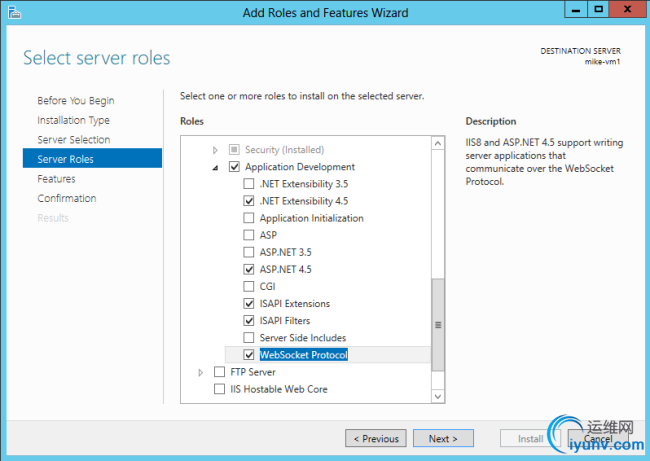Uncheck the ISAPI Extensions checkbox
The image size is (650, 461).
249,303
